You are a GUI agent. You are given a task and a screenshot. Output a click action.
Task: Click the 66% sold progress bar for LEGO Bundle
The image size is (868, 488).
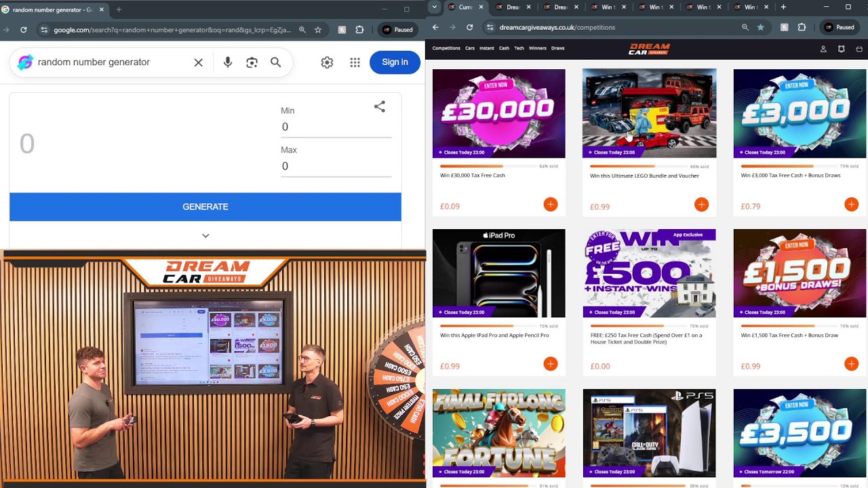tap(638, 166)
